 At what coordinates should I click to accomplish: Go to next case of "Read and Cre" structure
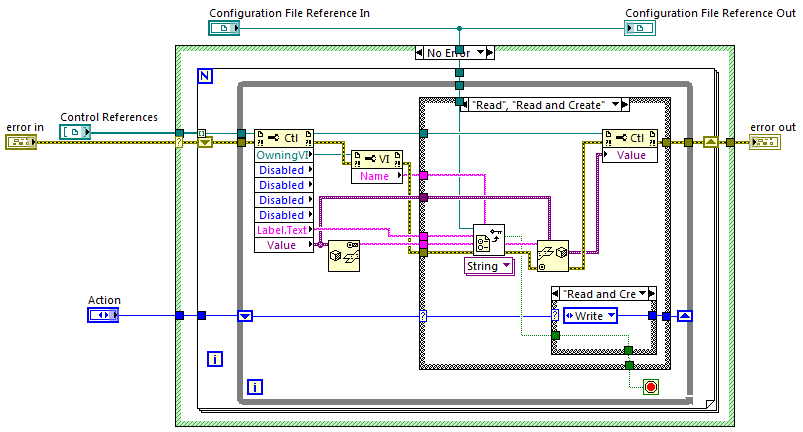(651, 294)
